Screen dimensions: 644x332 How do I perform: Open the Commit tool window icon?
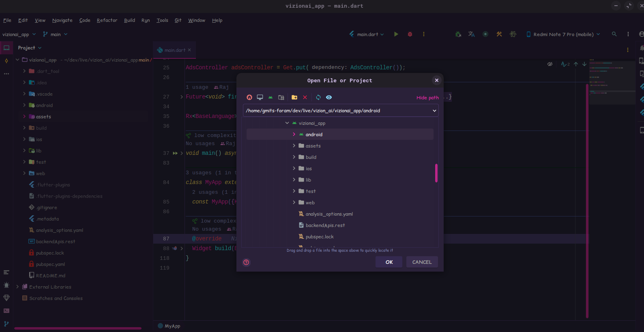tap(6, 61)
